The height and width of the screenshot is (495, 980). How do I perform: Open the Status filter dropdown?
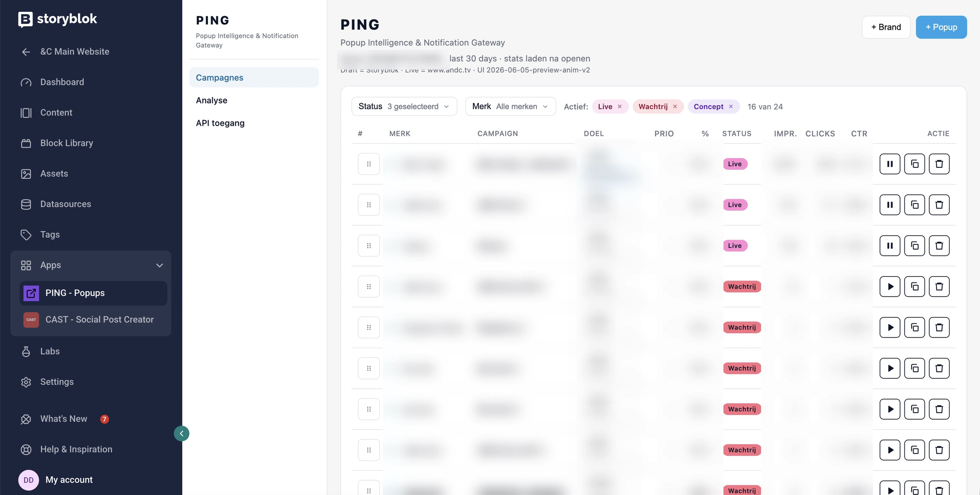coord(404,107)
